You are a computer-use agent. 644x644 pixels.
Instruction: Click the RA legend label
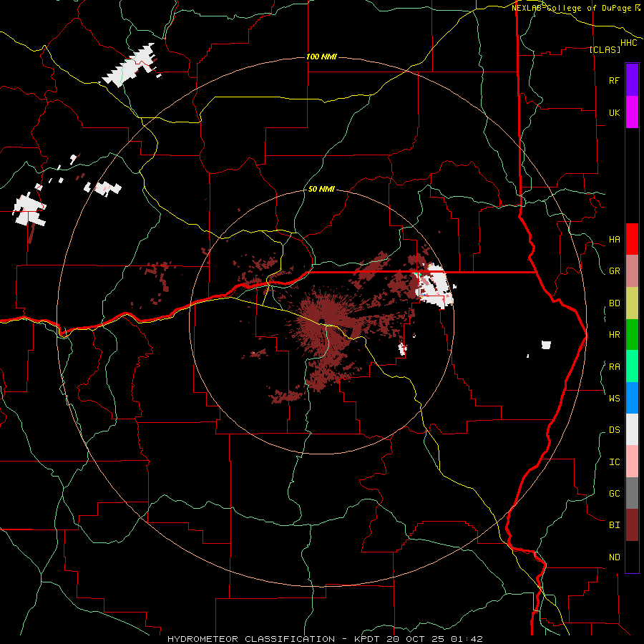pos(614,367)
